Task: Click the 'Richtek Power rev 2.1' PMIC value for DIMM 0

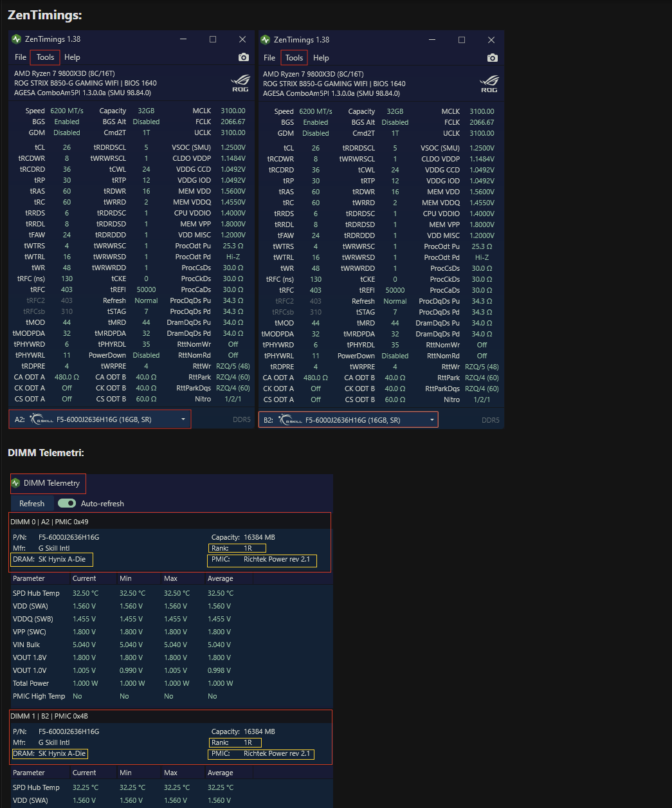Action: click(x=277, y=559)
